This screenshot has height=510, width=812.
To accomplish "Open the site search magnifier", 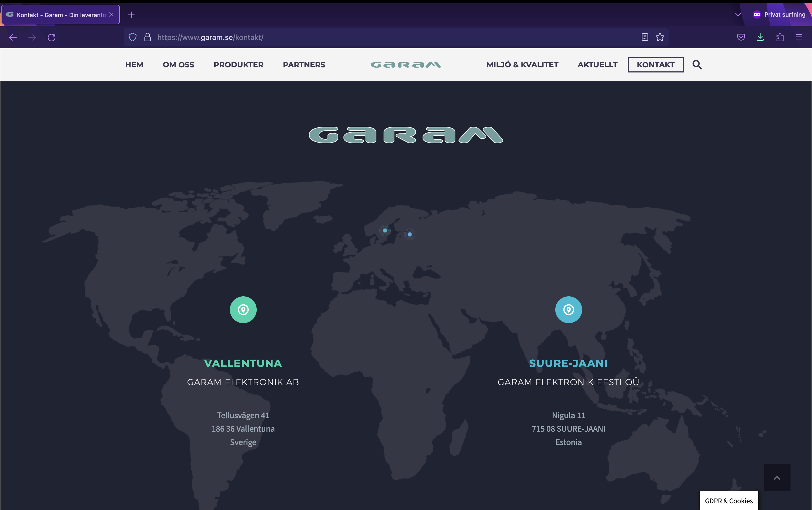I will coord(697,65).
